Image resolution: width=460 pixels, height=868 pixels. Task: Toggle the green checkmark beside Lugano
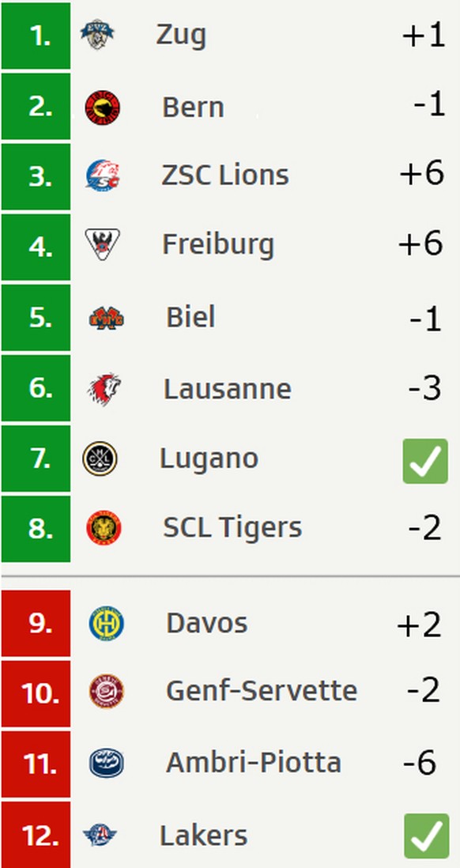tap(425, 461)
